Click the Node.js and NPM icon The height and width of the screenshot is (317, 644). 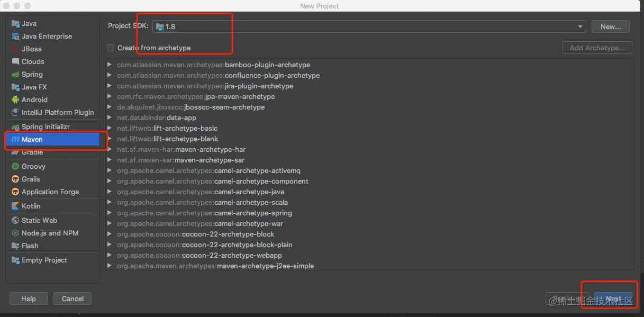click(x=15, y=233)
